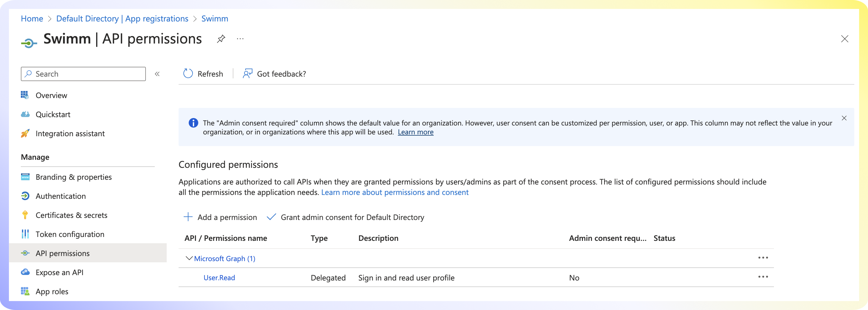868x310 pixels.
Task: Collapse the Microsoft Graph (1) group chevron
Action: pyautogui.click(x=189, y=258)
